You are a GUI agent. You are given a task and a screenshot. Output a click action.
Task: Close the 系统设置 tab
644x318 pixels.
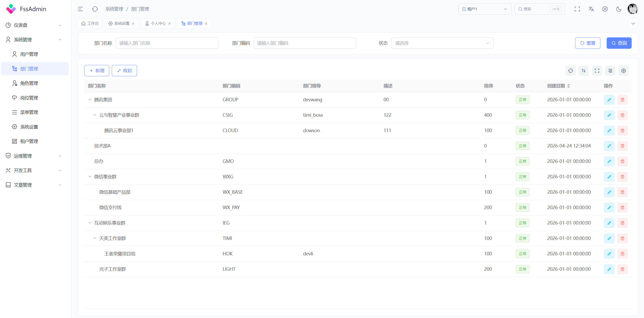click(133, 23)
